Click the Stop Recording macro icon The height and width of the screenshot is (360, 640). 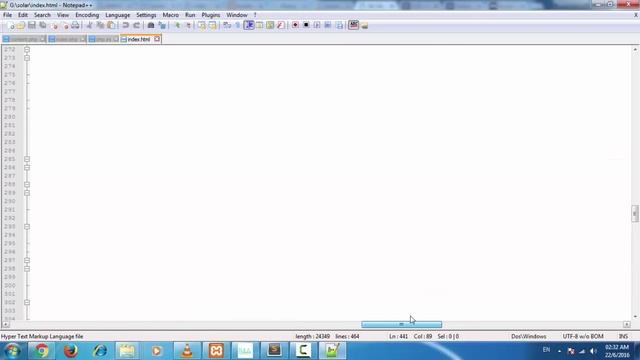pyautogui.click(x=306, y=25)
